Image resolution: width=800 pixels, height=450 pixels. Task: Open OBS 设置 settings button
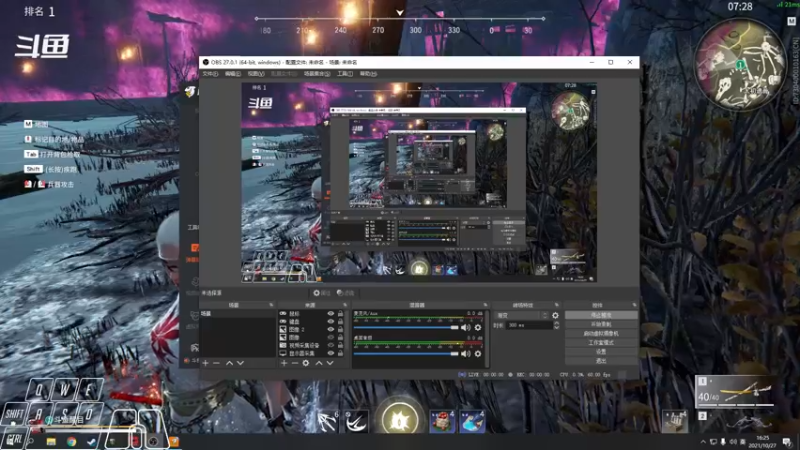tap(601, 352)
